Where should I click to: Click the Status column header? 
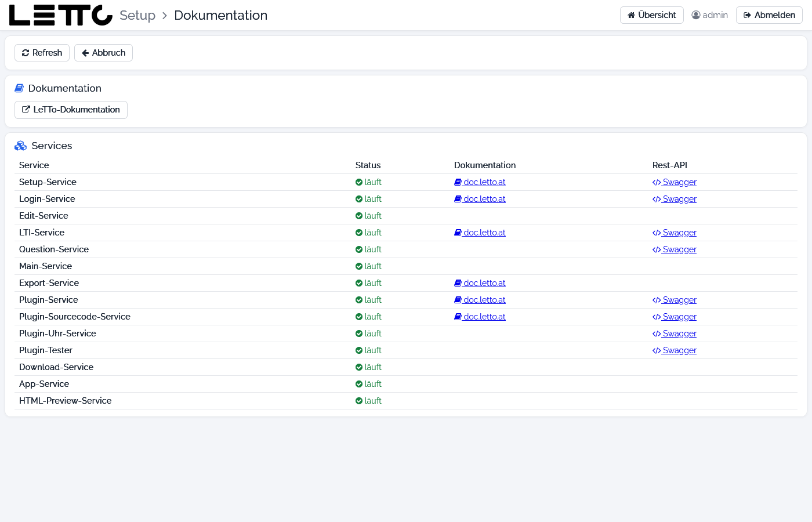[x=368, y=165]
